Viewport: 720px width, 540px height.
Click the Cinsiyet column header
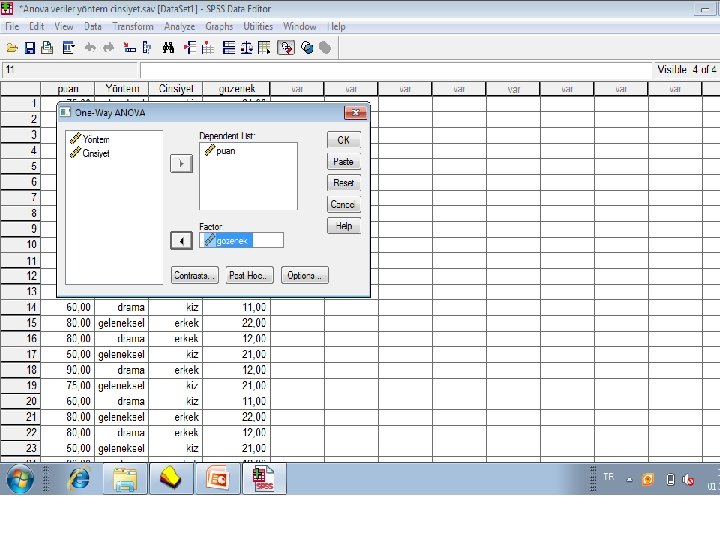(x=176, y=89)
